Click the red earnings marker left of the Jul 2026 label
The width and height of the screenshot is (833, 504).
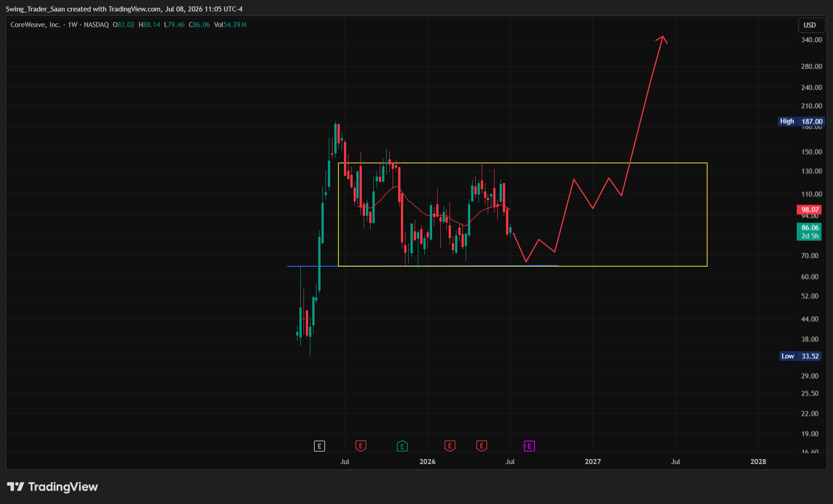coord(481,446)
